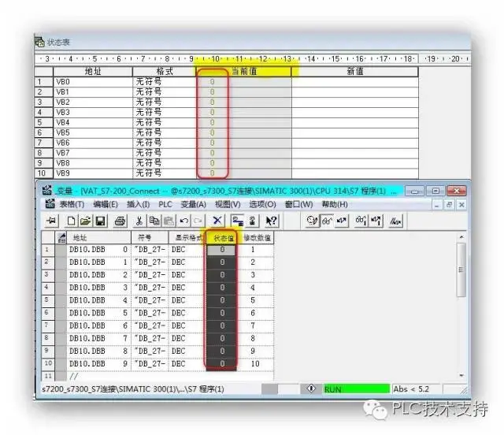
Task: Copy the selected rows
Action: (x=154, y=221)
